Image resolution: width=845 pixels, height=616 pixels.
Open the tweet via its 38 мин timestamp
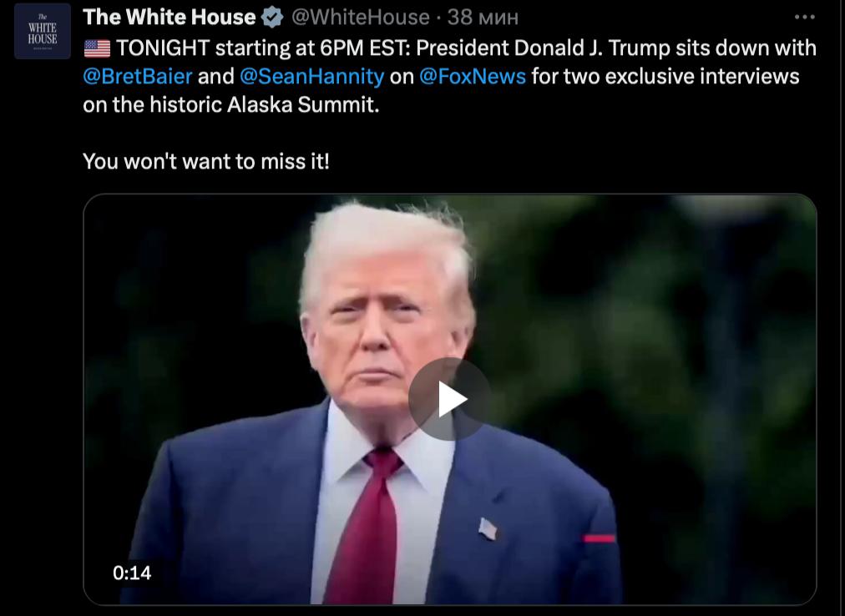tap(483, 18)
